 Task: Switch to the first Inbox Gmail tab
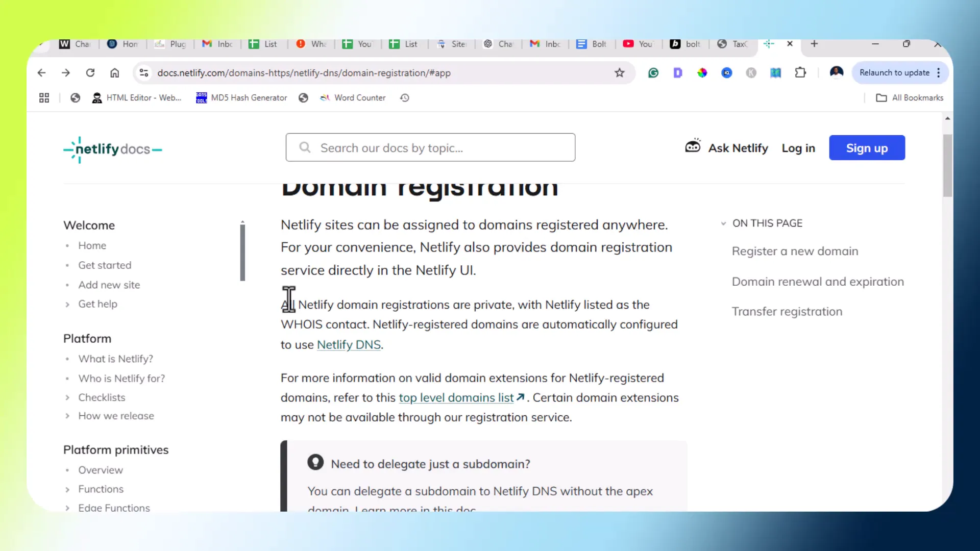[217, 44]
